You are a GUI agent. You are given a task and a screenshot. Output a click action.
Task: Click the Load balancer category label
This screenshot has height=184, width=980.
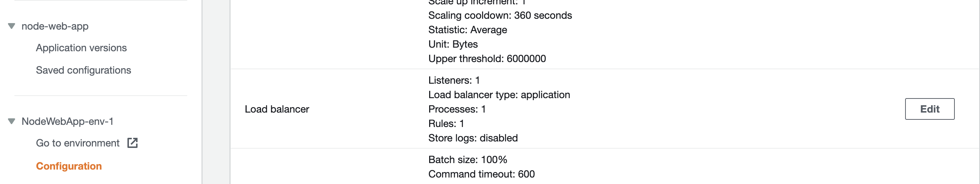tap(277, 109)
